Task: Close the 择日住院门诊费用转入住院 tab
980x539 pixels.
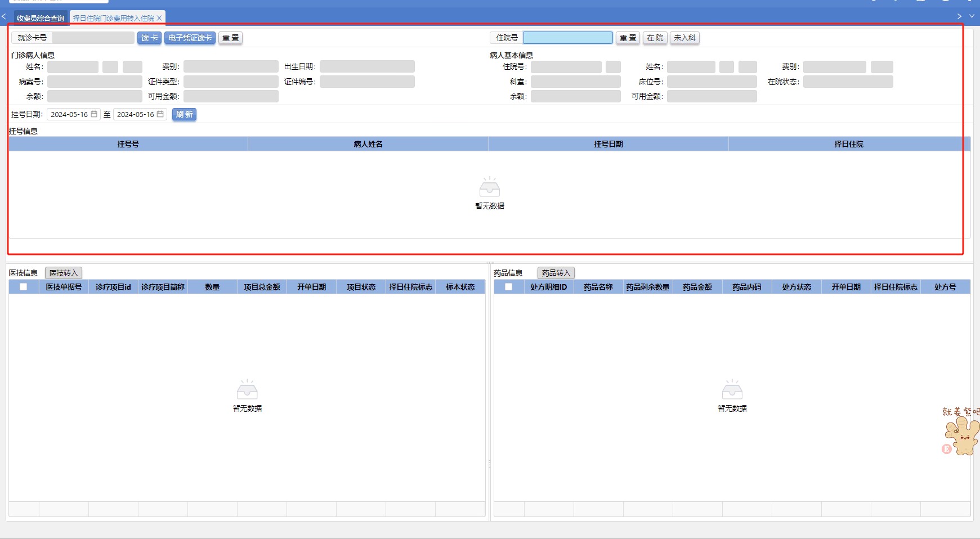Action: [159, 18]
